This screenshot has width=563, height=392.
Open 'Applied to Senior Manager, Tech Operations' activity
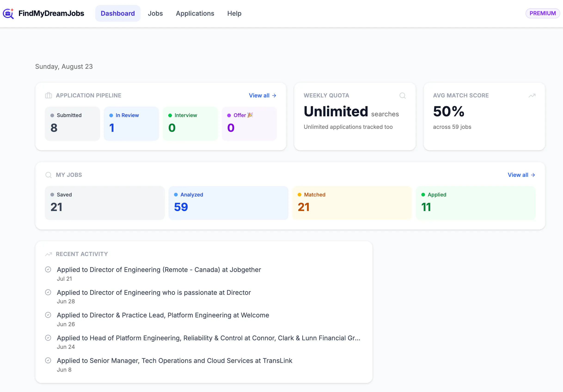[x=174, y=361]
